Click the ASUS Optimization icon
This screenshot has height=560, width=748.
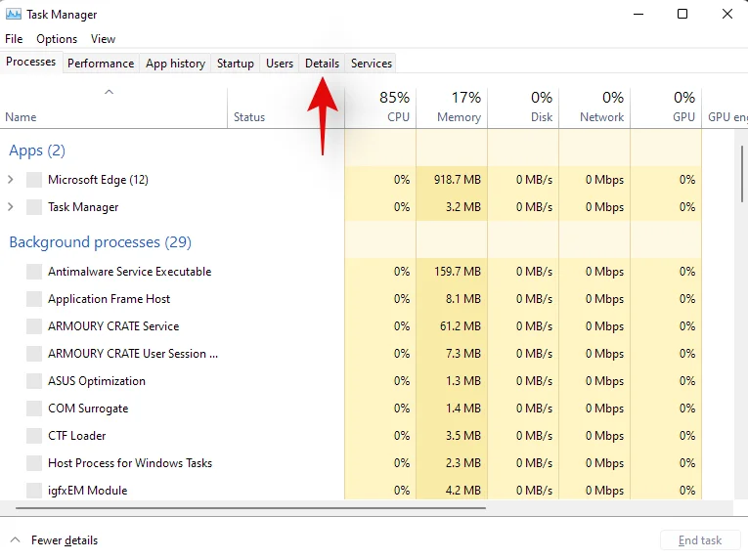pos(34,381)
